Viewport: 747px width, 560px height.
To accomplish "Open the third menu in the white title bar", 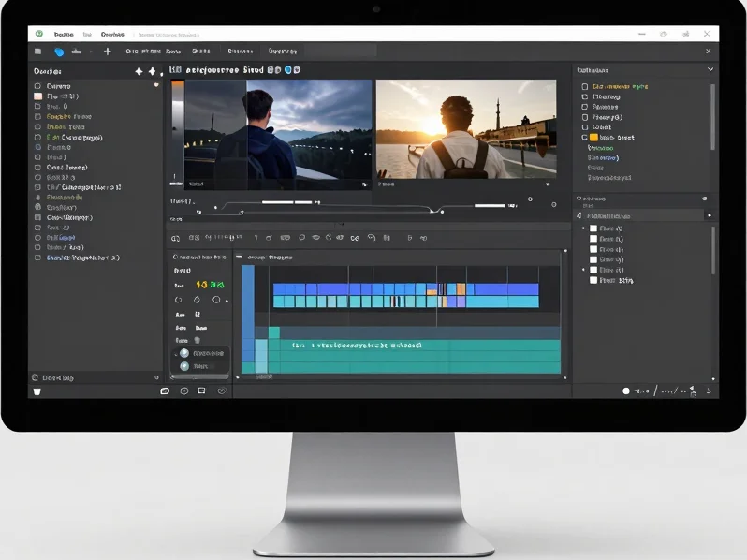I will [112, 35].
